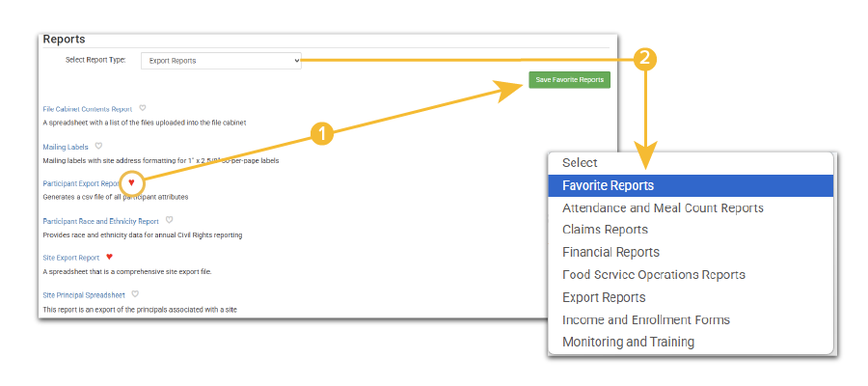Image resolution: width=868 pixels, height=386 pixels.
Task: Unfavorite Site Export Report red heart
Action: coord(110,257)
